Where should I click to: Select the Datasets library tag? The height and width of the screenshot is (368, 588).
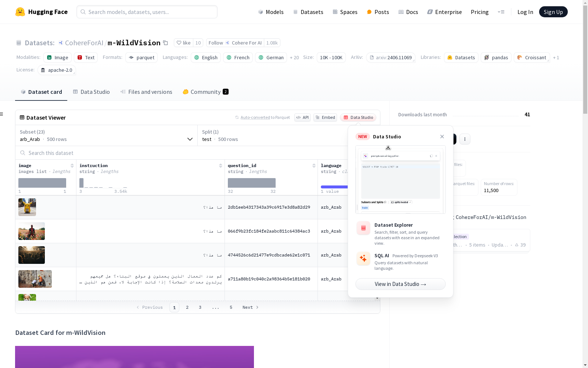(461, 57)
